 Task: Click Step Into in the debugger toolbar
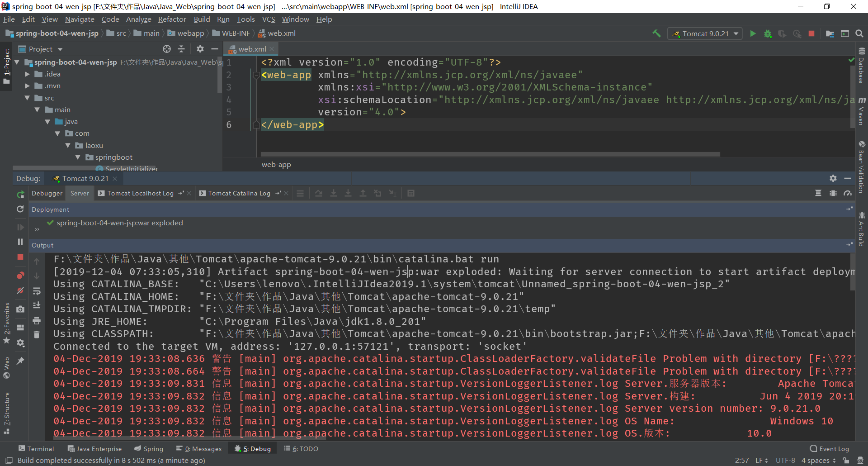(x=334, y=193)
